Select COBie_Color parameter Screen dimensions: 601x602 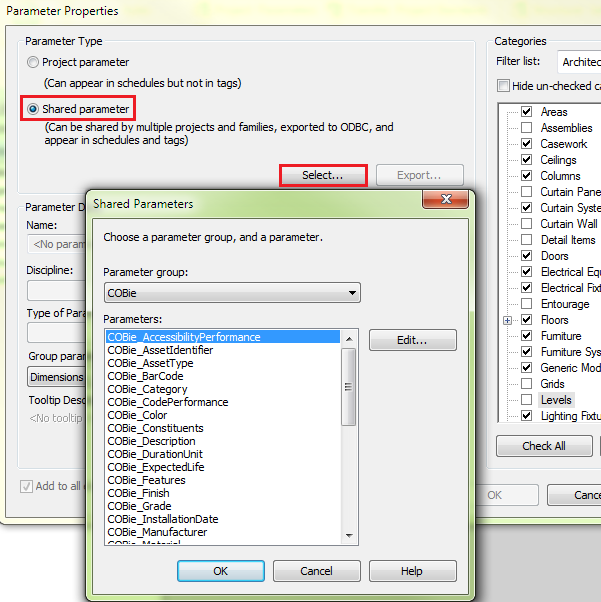coord(223,415)
